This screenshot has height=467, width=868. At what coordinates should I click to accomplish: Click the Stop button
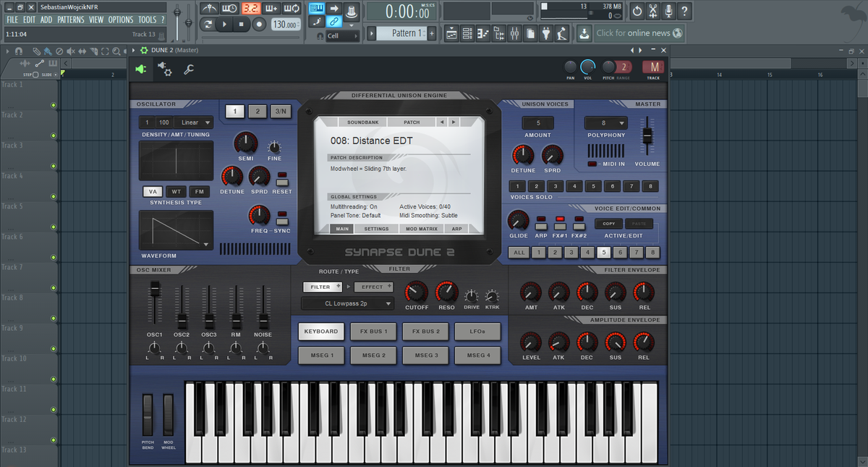(242, 24)
